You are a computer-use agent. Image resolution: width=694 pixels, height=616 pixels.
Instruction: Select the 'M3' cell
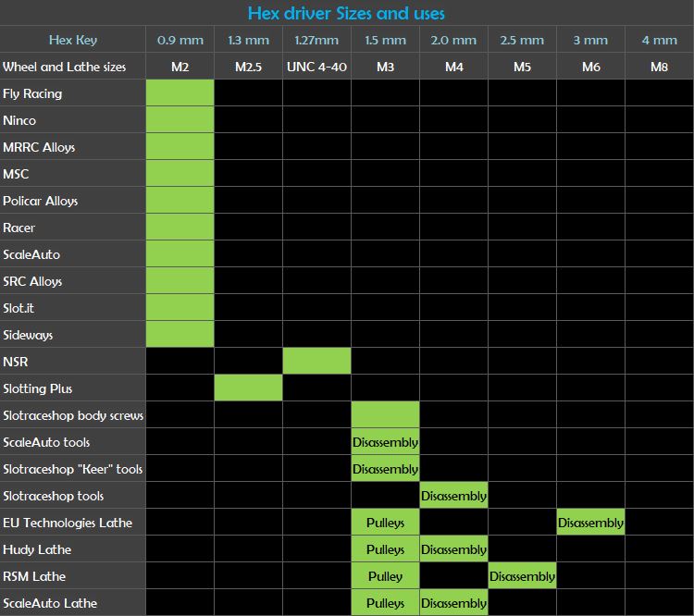[x=385, y=67]
